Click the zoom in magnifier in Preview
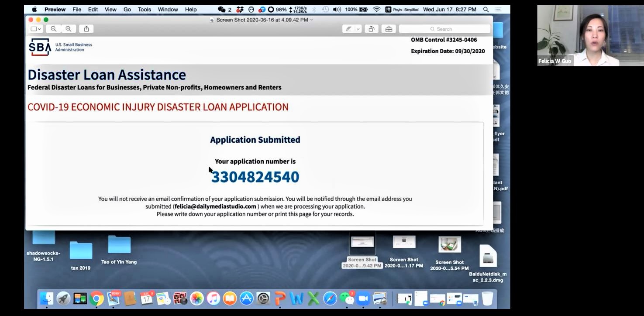The width and height of the screenshot is (644, 316). (69, 29)
